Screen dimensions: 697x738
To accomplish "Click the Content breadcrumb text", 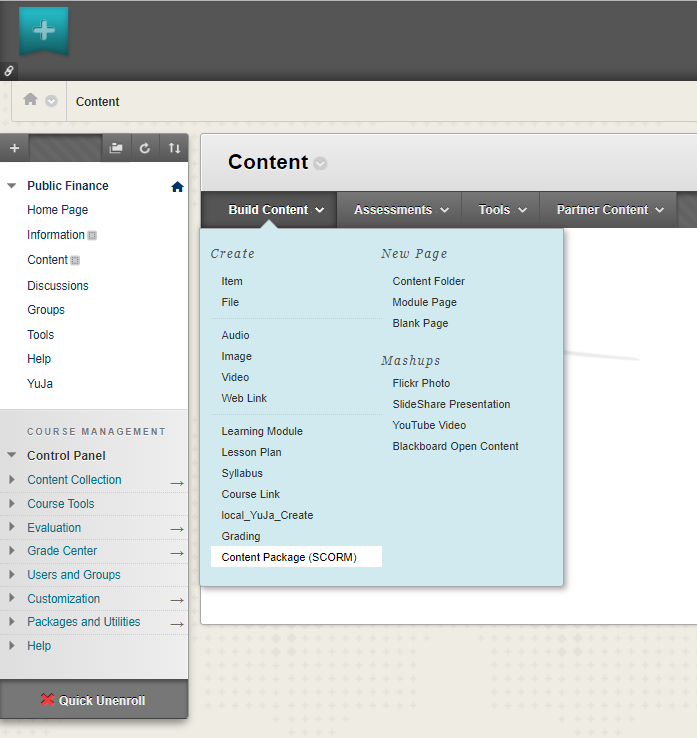I will pos(97,102).
